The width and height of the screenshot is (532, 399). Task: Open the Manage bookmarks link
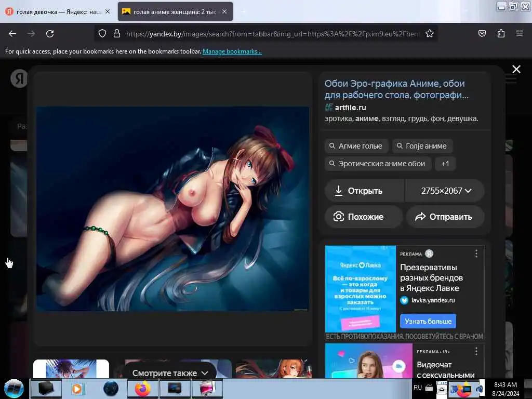(x=232, y=51)
